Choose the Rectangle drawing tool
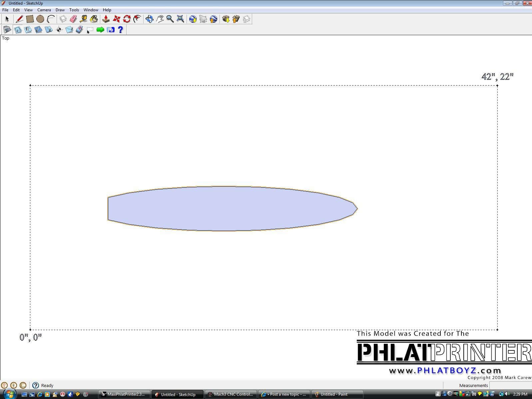The image size is (532, 399). tap(30, 19)
